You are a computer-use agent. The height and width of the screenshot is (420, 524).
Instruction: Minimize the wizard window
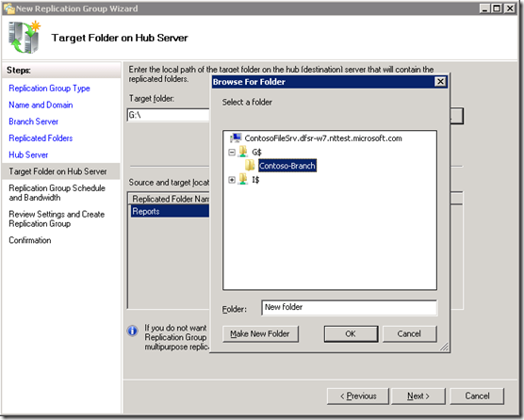485,8
